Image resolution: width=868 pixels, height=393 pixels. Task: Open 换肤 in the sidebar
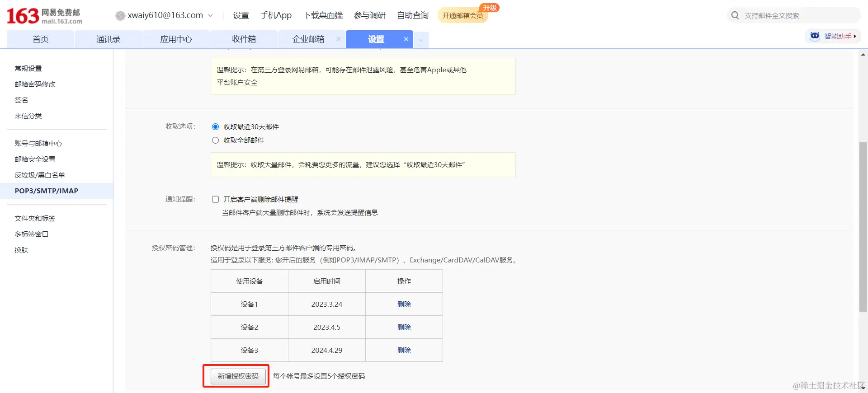pyautogui.click(x=21, y=250)
